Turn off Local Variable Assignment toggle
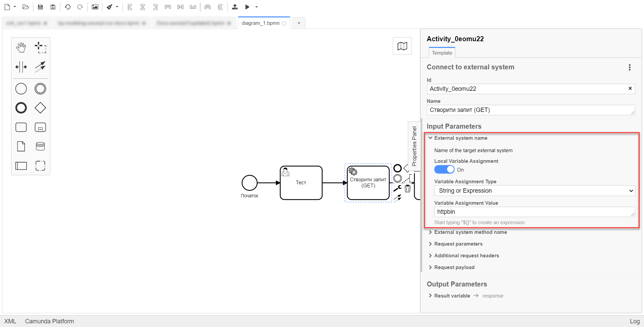 pyautogui.click(x=444, y=170)
